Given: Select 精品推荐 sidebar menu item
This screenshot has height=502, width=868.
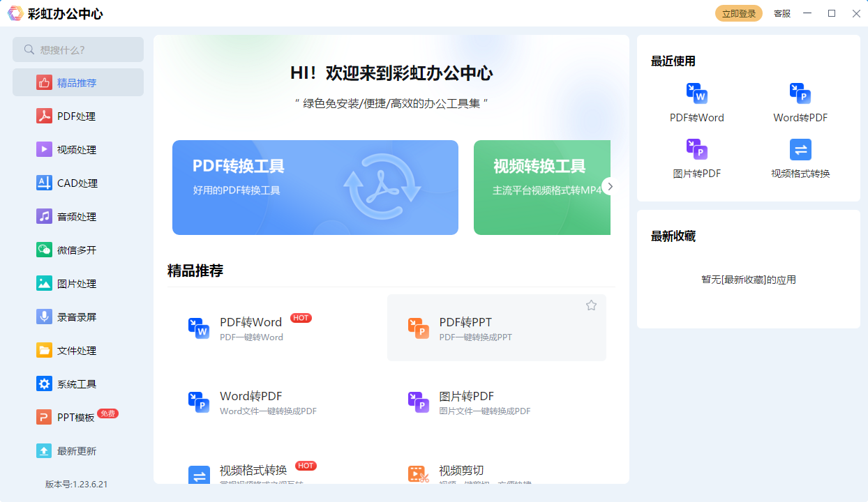Looking at the screenshot, I should [78, 82].
